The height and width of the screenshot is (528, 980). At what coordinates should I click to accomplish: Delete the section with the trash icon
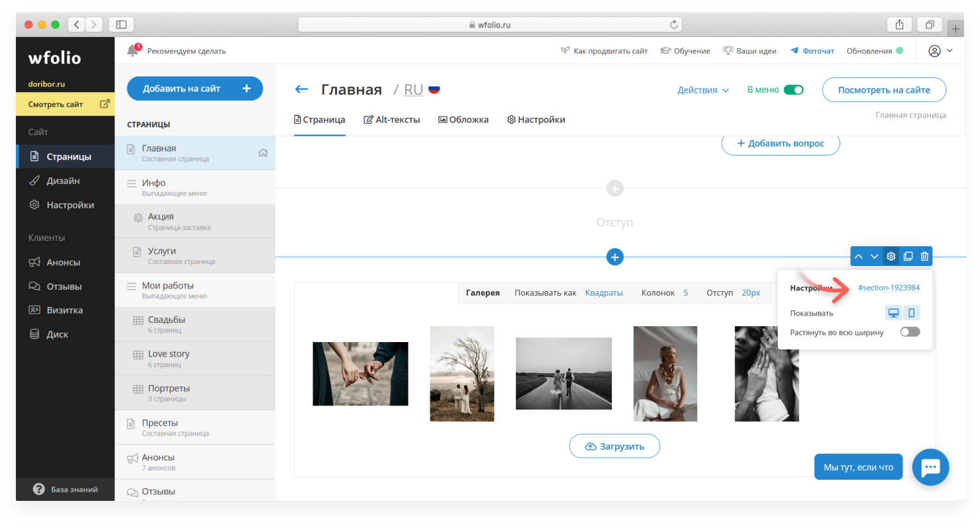coord(925,257)
